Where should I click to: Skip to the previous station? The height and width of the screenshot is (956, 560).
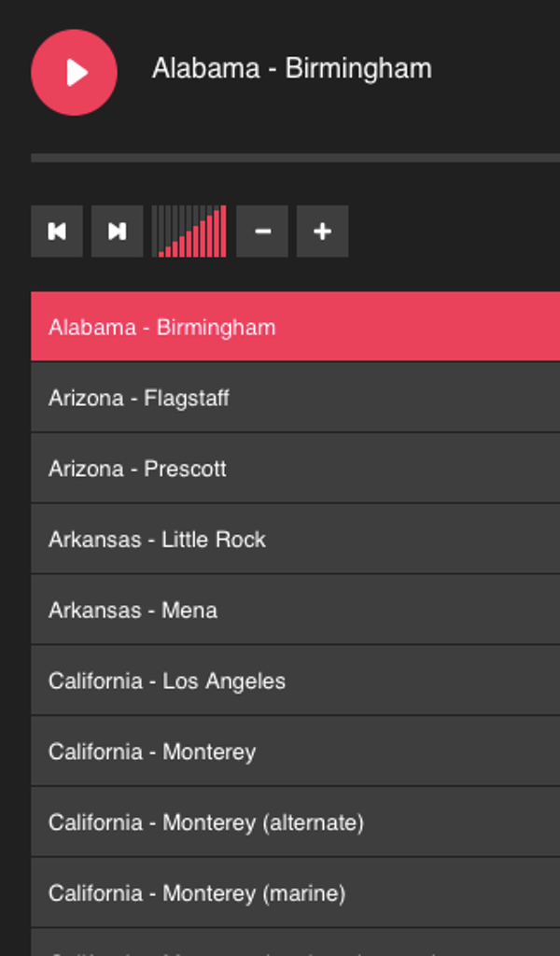coord(57,232)
